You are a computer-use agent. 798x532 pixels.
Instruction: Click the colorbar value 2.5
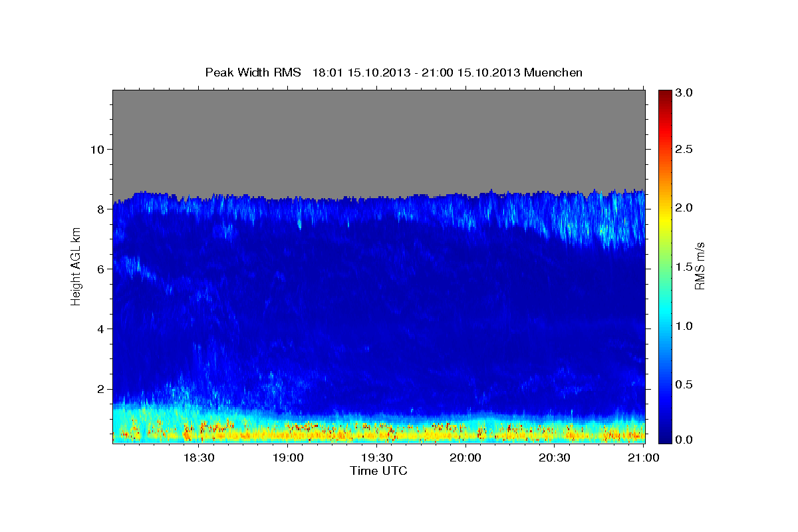(685, 150)
